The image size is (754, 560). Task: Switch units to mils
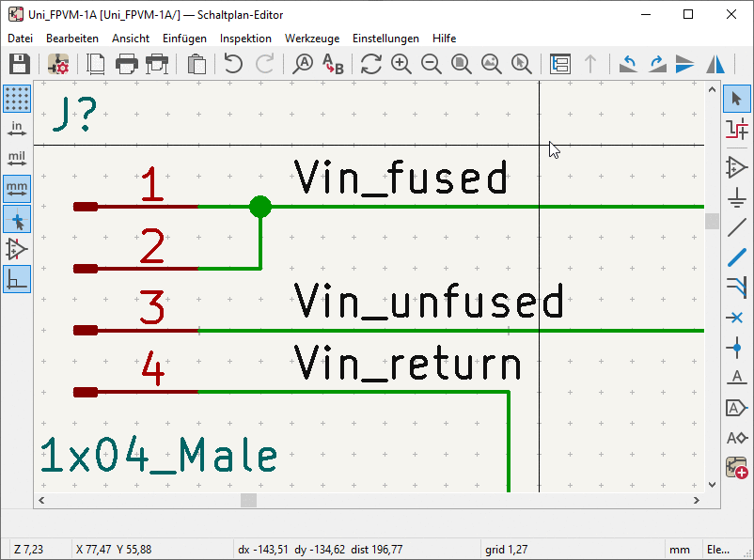(x=17, y=159)
